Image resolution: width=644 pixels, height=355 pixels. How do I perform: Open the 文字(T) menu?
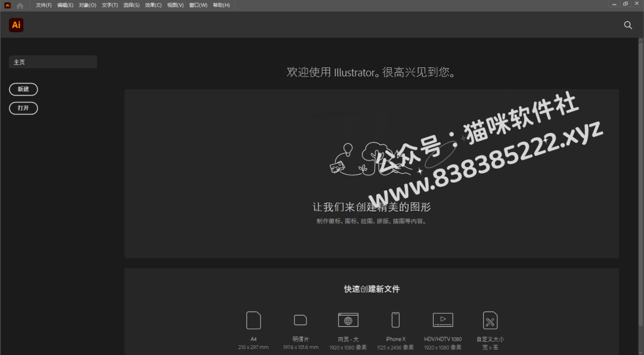110,5
